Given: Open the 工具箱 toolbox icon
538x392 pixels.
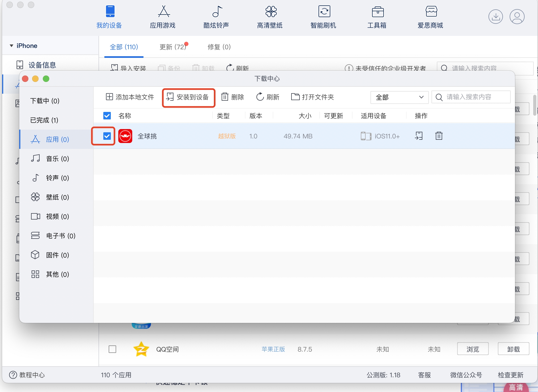Looking at the screenshot, I should (377, 12).
